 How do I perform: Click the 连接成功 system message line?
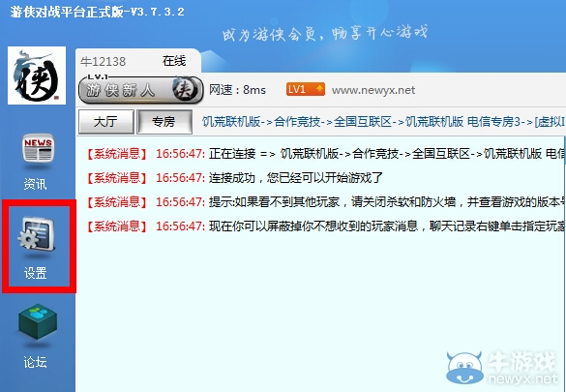tap(235, 178)
